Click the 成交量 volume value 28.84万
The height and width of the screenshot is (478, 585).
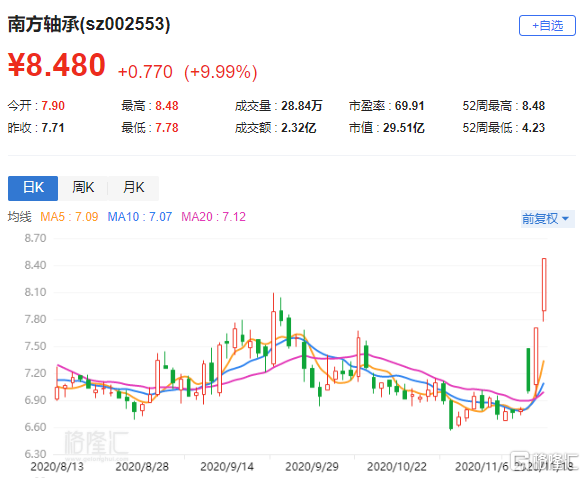pyautogui.click(x=301, y=106)
